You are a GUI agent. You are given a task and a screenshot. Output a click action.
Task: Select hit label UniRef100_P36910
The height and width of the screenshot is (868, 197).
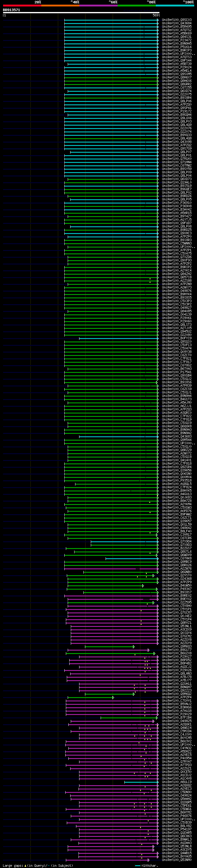177,203
